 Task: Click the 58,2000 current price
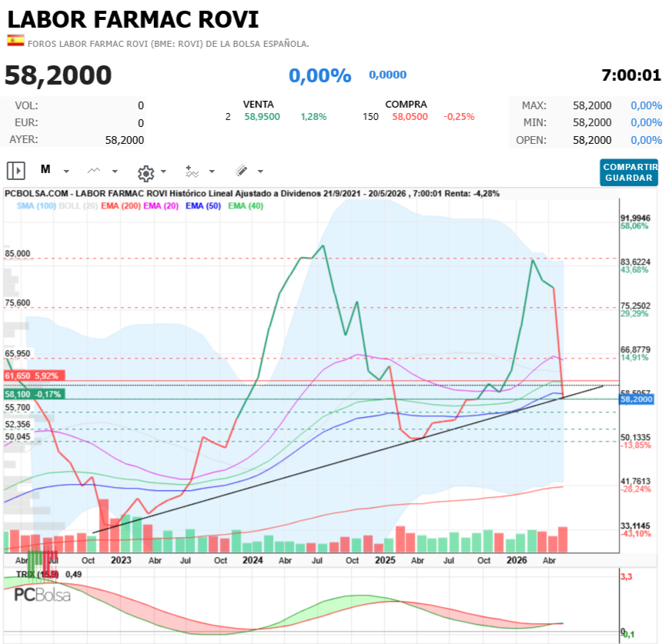(x=59, y=75)
